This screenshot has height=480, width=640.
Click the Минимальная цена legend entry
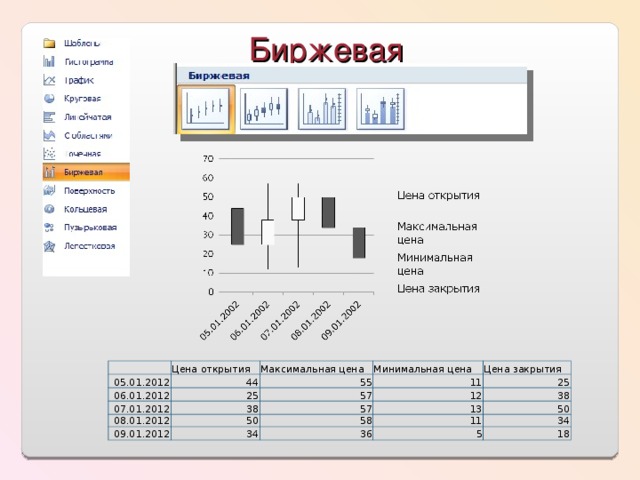coord(435,264)
